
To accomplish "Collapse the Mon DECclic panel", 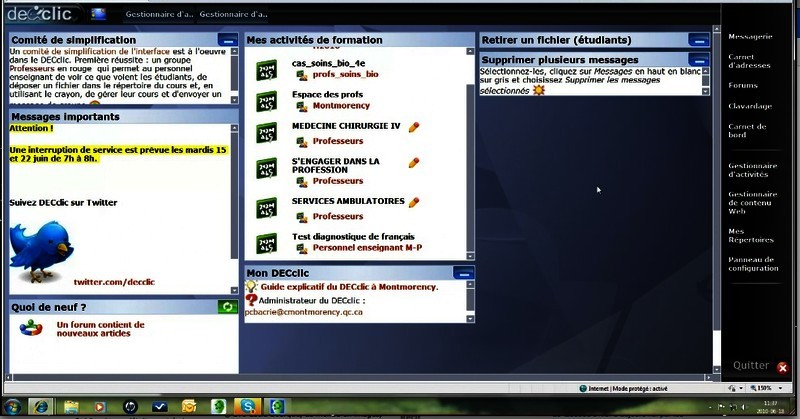I will pos(463,273).
